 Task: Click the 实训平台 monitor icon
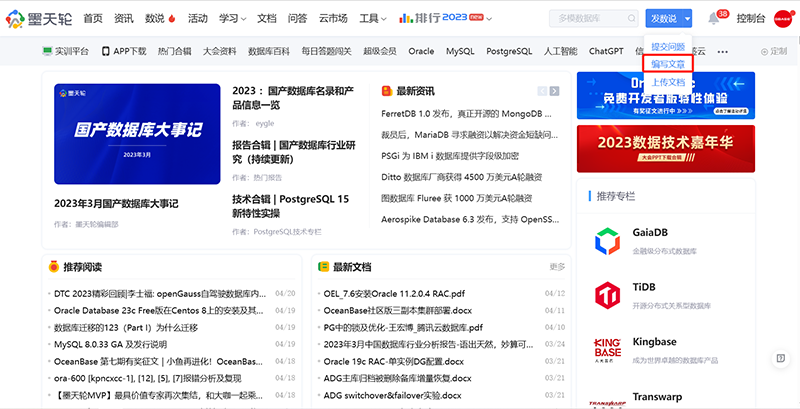click(47, 51)
